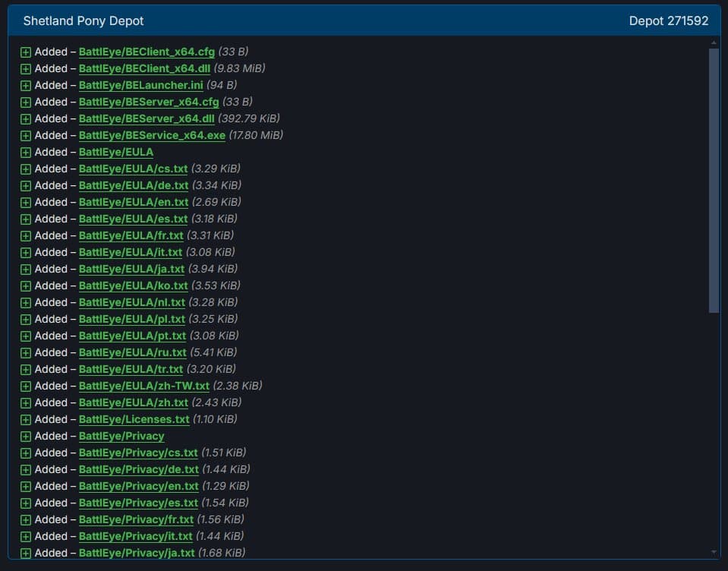The width and height of the screenshot is (728, 571).
Task: Click the plus icon beside BELauncher.ini
Action: click(26, 85)
